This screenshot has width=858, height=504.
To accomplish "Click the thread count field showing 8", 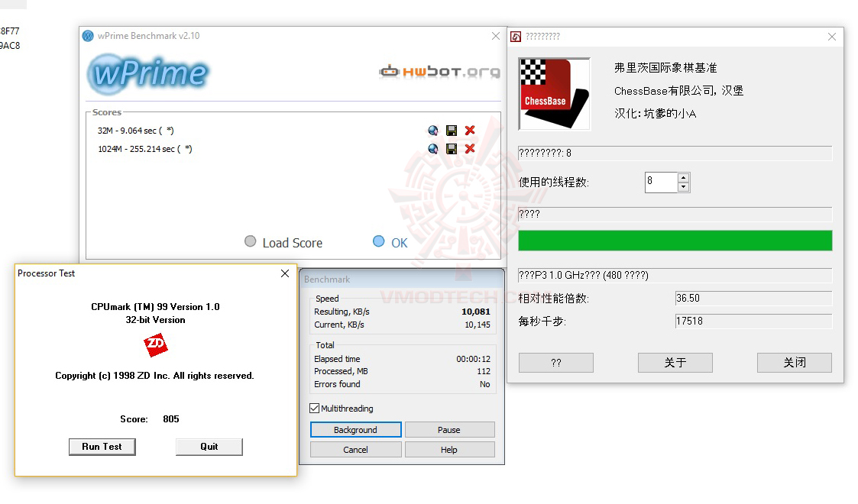I will [661, 182].
